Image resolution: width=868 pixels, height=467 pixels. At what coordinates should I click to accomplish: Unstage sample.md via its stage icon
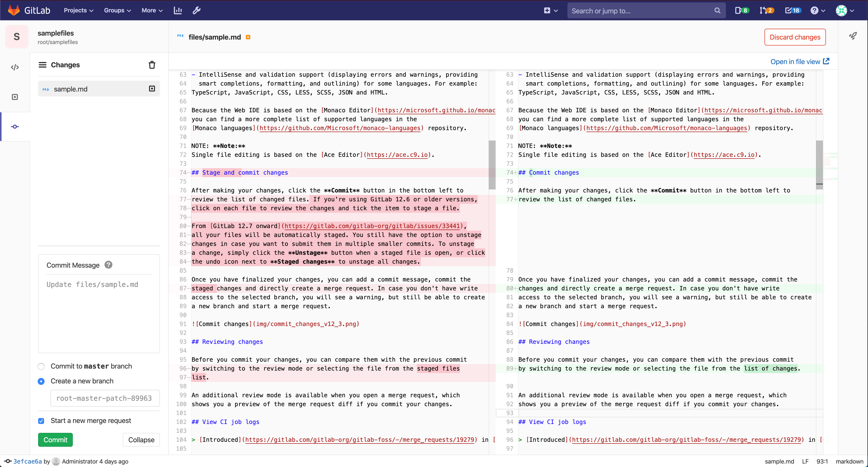tap(152, 89)
